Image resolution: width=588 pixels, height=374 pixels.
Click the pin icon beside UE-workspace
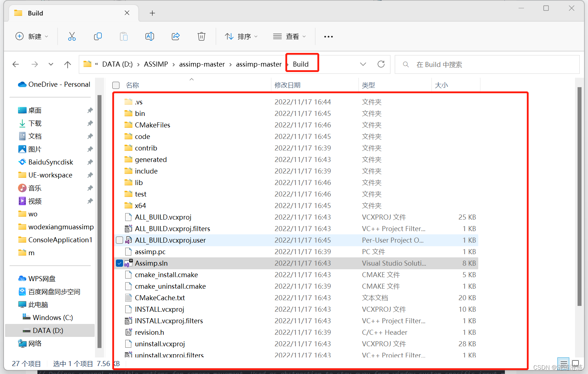coord(90,175)
